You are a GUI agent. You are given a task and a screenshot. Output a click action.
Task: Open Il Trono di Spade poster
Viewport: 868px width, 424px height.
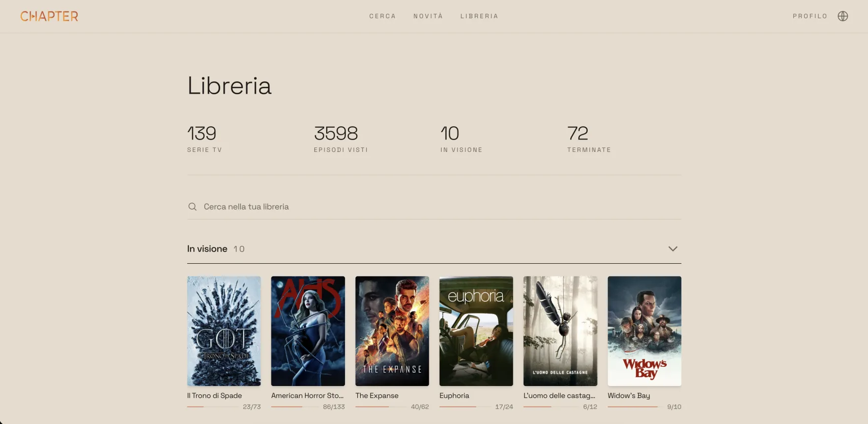coord(224,331)
